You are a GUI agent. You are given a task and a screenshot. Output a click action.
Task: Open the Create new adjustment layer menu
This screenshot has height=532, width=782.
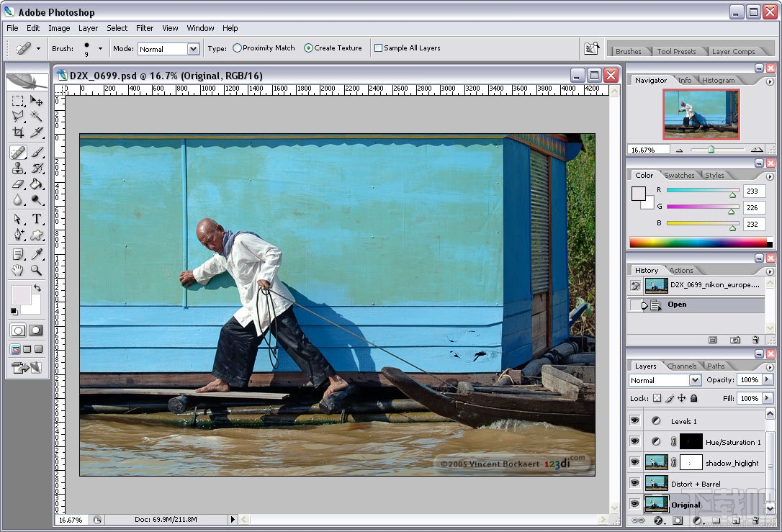(x=697, y=520)
